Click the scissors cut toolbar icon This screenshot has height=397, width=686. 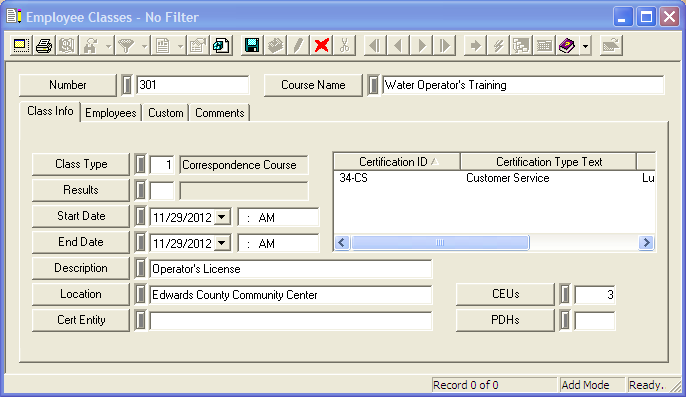point(345,45)
